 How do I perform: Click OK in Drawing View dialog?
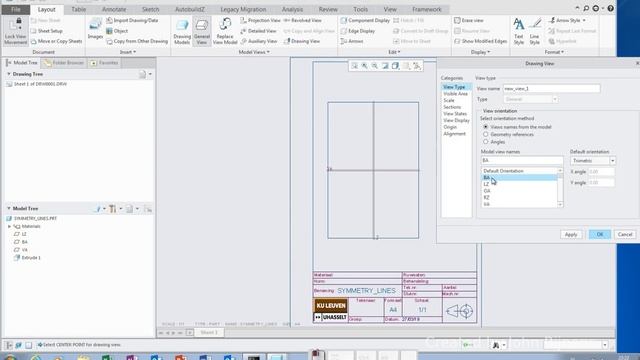click(x=600, y=235)
